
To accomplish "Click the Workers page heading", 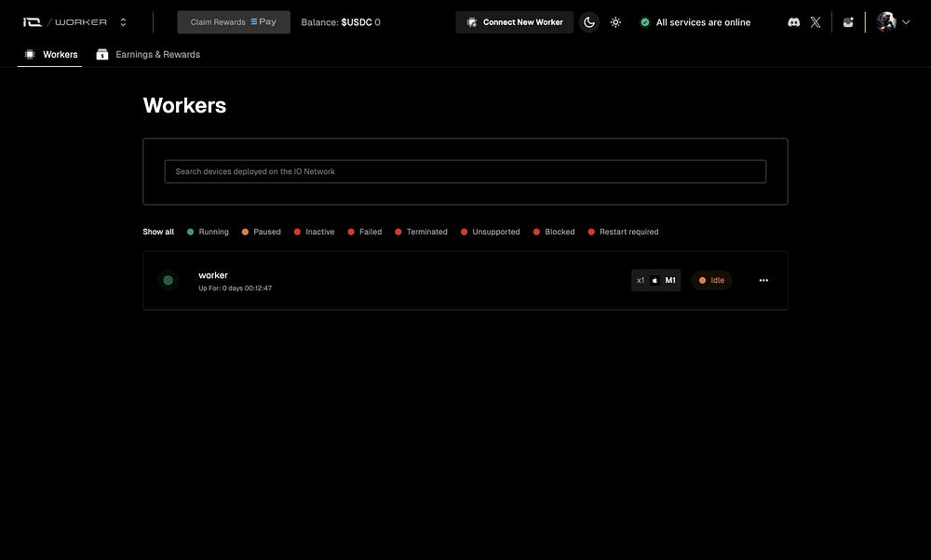I will click(x=184, y=105).
